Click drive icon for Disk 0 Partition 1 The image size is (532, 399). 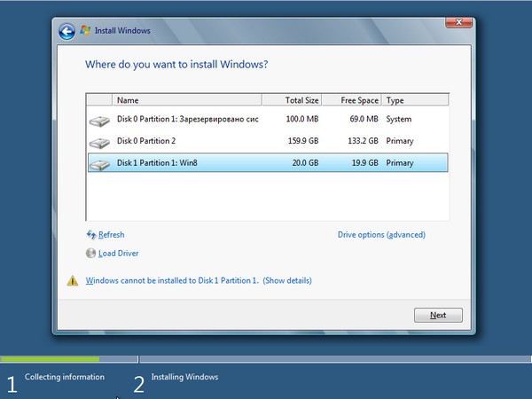[x=99, y=120]
